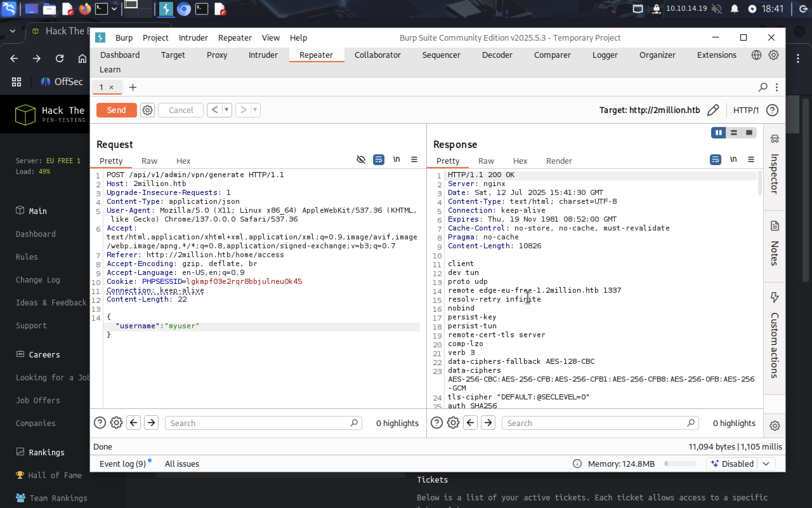The image size is (812, 508).
Task: Click the side panel settings gear at bottom right
Action: (775, 425)
